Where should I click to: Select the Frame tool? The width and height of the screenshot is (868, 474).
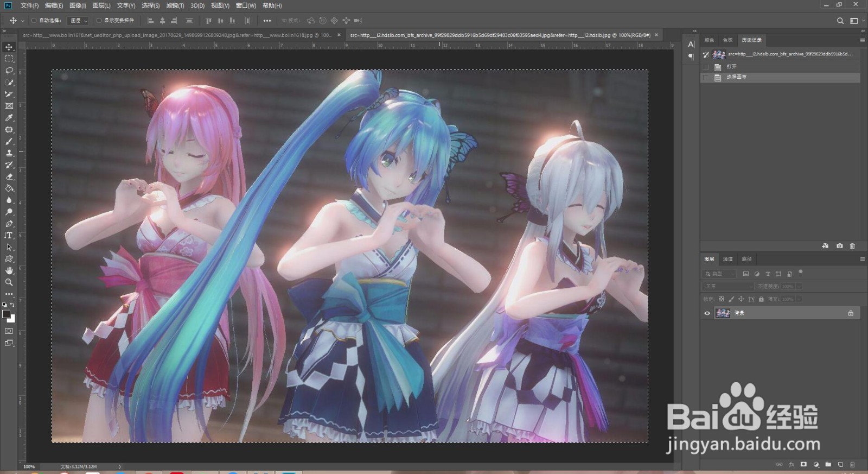tap(9, 106)
